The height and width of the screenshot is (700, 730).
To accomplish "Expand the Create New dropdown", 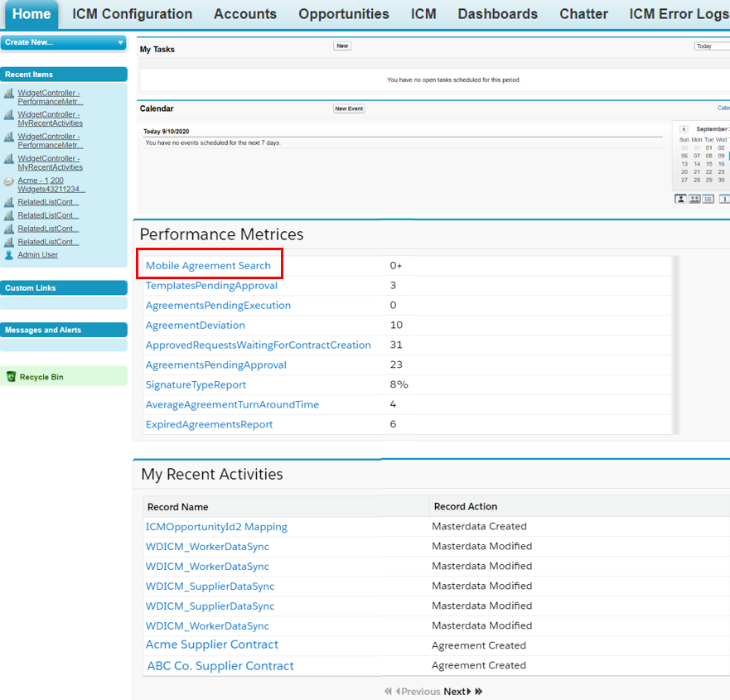I will coord(120,42).
